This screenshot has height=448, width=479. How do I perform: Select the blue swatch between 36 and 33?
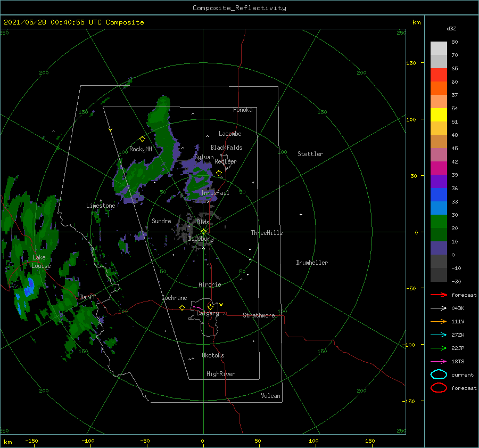coord(439,194)
